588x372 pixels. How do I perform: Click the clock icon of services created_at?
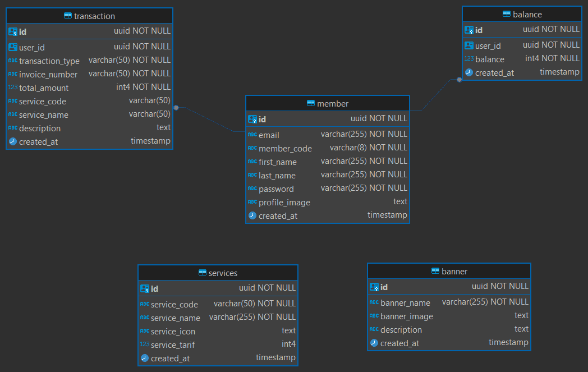click(145, 358)
